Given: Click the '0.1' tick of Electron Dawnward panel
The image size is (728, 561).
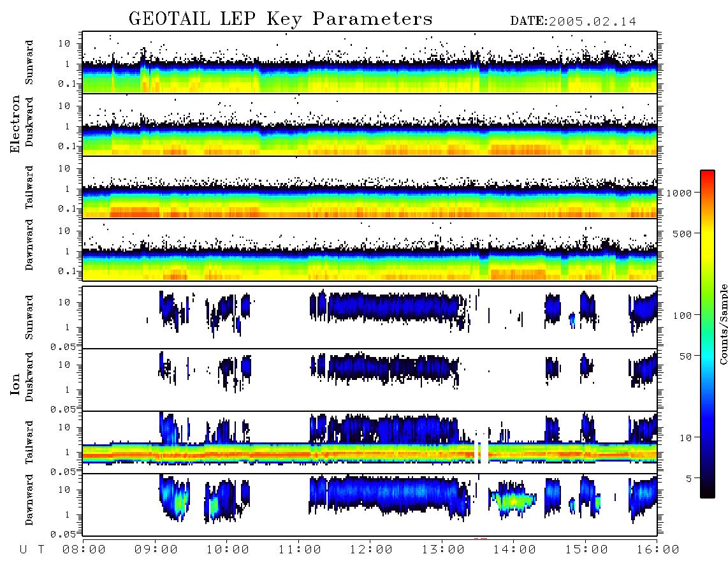Looking at the screenshot, I should (67, 271).
